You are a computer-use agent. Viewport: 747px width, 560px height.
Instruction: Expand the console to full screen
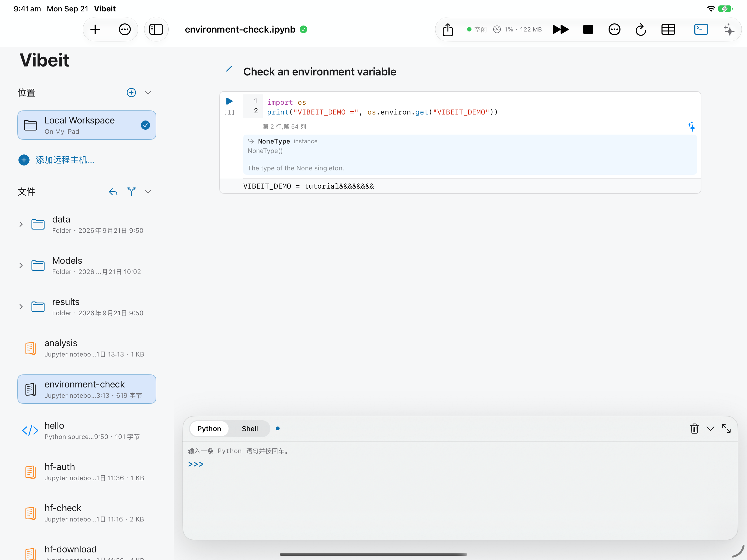(726, 428)
